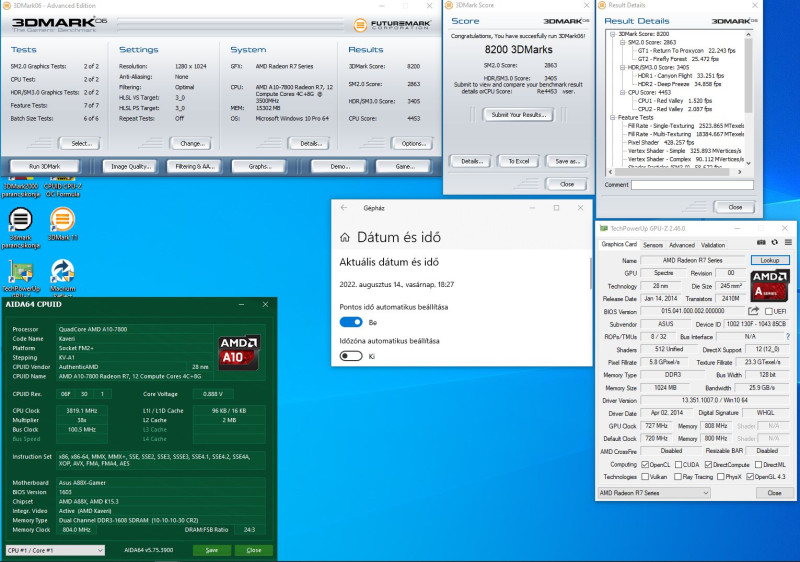
Task: Toggle the DirectML checkbox
Action: pos(759,465)
